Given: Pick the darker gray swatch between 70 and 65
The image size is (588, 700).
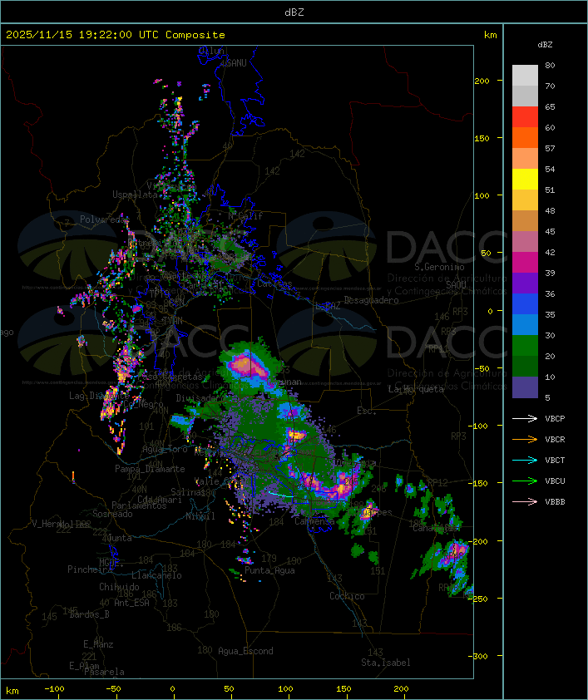Looking at the screenshot, I should pos(525,96).
